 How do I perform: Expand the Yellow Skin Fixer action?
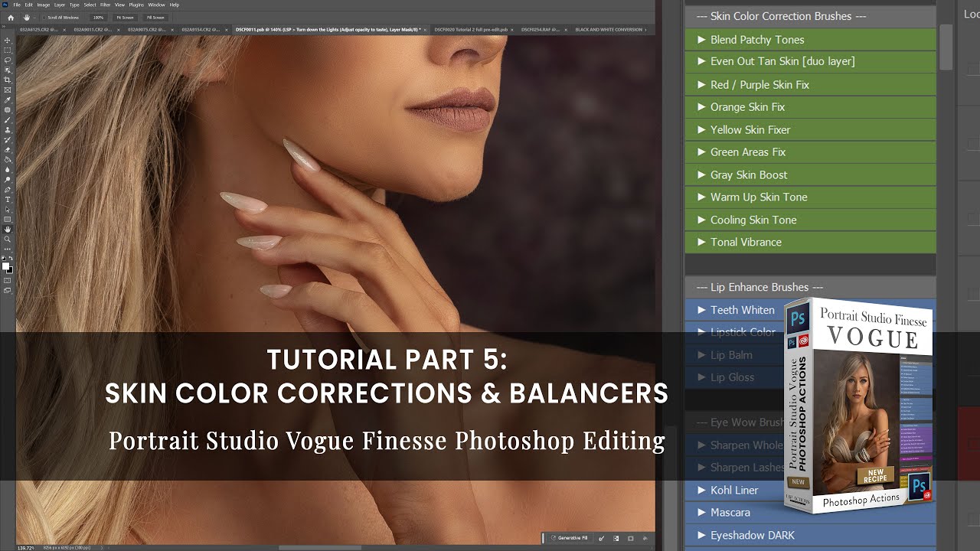(x=701, y=130)
